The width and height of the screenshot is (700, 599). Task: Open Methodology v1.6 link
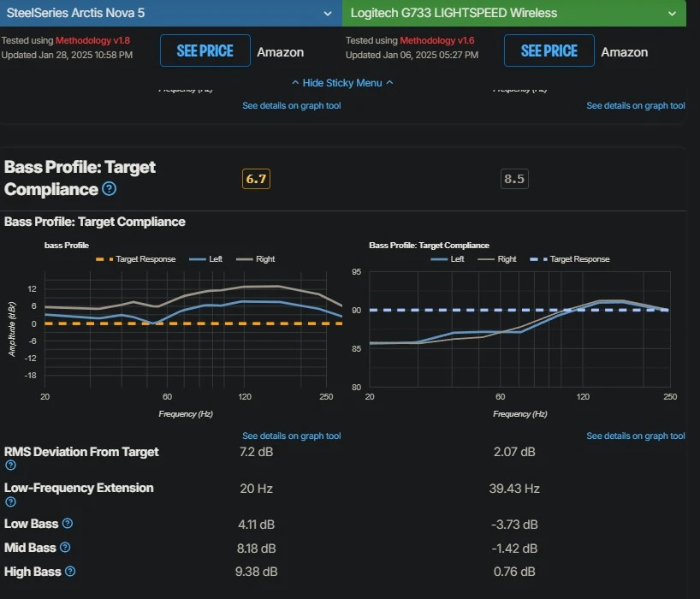click(437, 40)
